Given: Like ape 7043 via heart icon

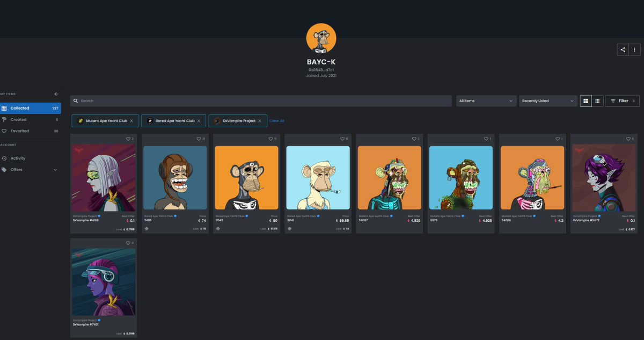Looking at the screenshot, I should pos(270,139).
